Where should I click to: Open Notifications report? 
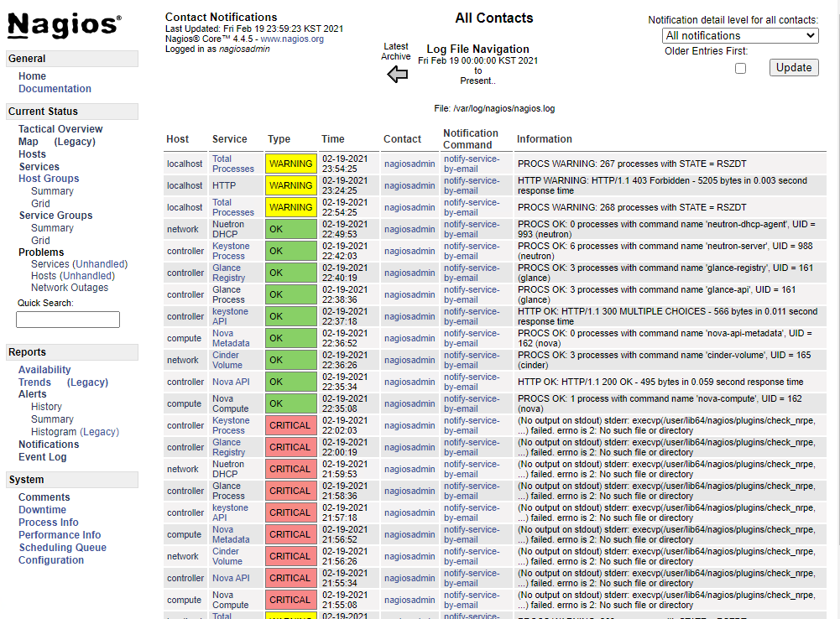(x=49, y=445)
